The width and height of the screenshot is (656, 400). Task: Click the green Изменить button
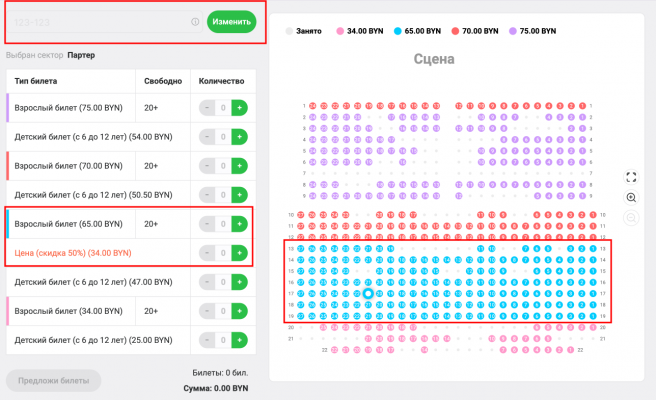point(231,22)
